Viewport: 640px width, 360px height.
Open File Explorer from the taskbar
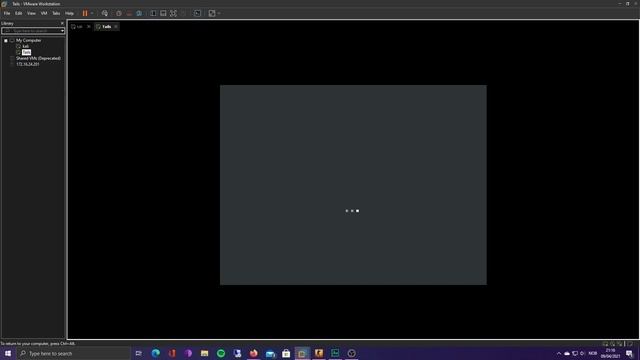click(x=204, y=353)
